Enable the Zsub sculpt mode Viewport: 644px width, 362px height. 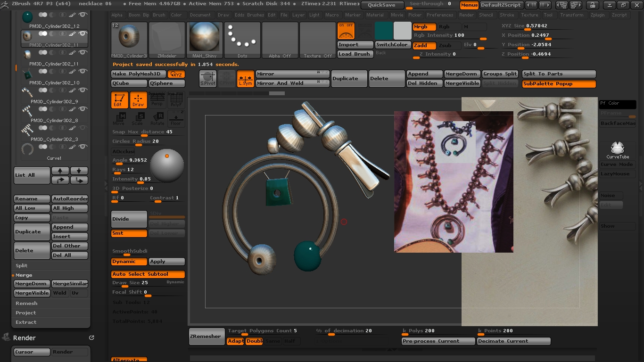tap(445, 45)
